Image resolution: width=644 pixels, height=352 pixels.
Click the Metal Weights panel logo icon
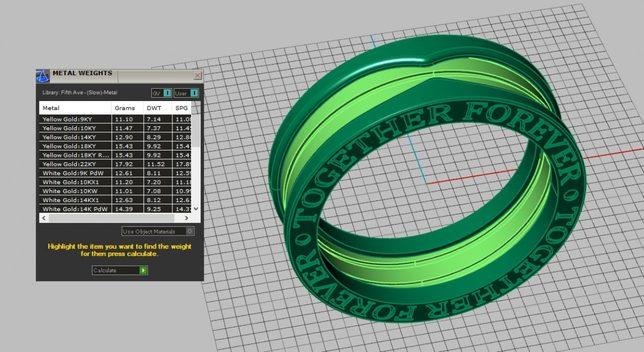click(x=43, y=75)
